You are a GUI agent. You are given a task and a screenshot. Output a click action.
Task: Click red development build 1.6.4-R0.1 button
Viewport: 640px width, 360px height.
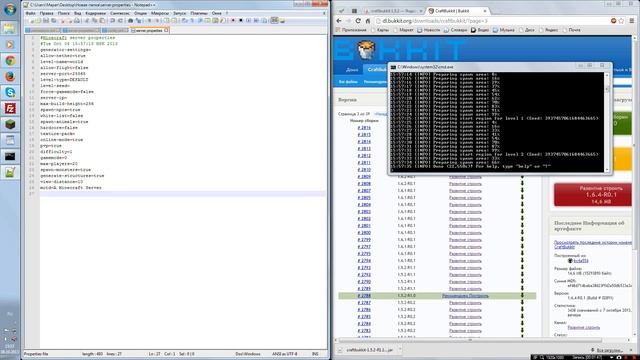click(593, 195)
